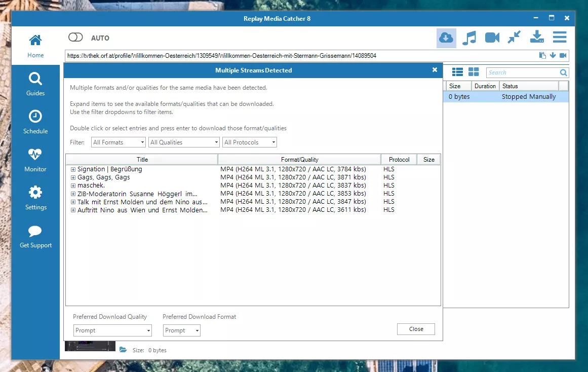This screenshot has width=588, height=372.
Task: Select the 3871 kbs format row
Action: 293,177
